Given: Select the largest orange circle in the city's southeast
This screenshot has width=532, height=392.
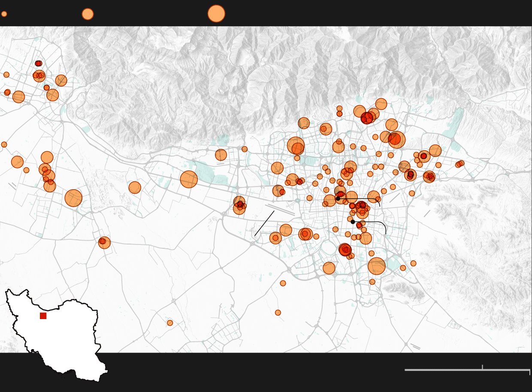Looking at the screenshot, I should click(377, 266).
